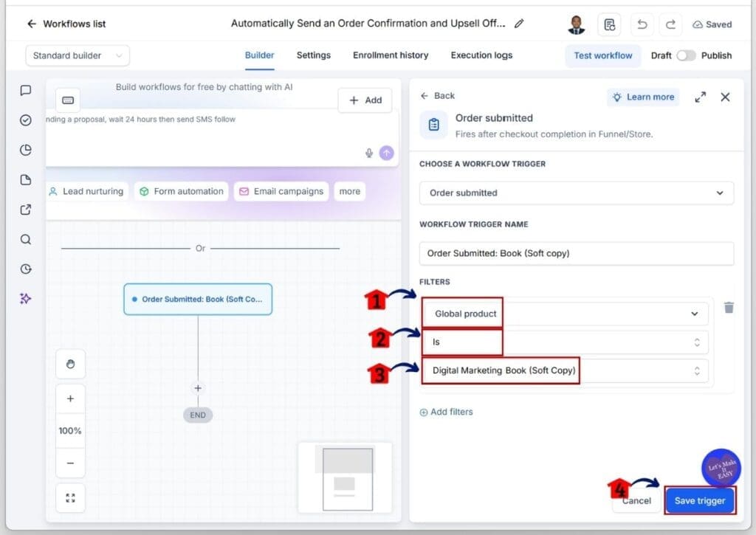Go back to Workflows list
The width and height of the screenshot is (756, 535).
66,24
